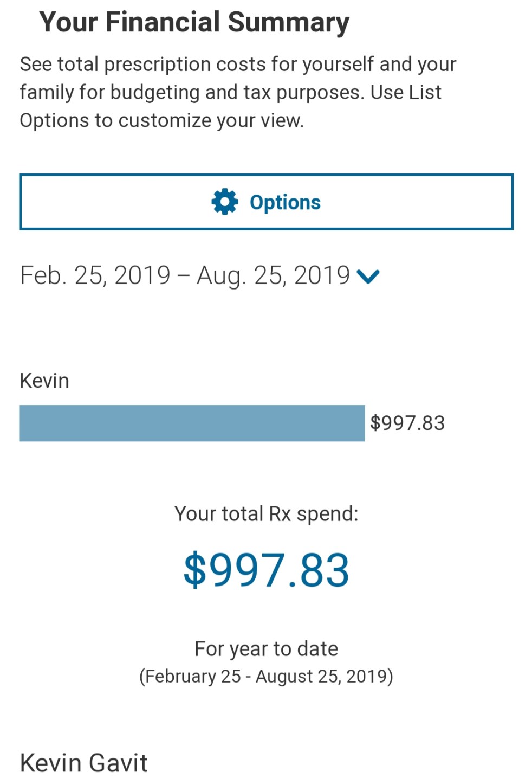Expand the date range chevron arrow
The image size is (532, 778).
pyautogui.click(x=368, y=277)
